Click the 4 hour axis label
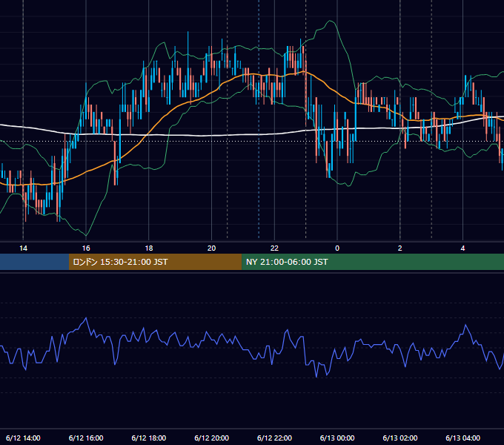Screen dimensions: 504x445 462,248
